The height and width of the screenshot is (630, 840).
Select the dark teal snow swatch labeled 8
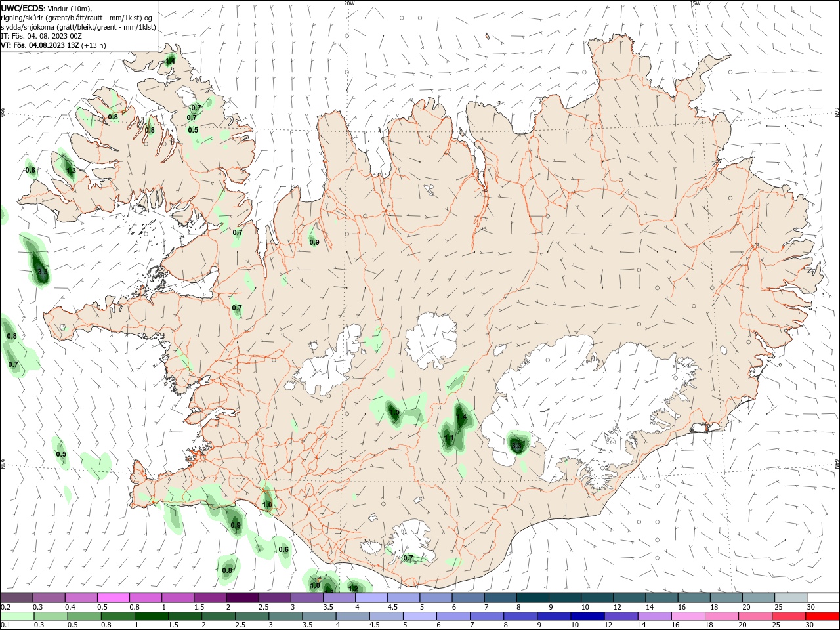pyautogui.click(x=532, y=598)
